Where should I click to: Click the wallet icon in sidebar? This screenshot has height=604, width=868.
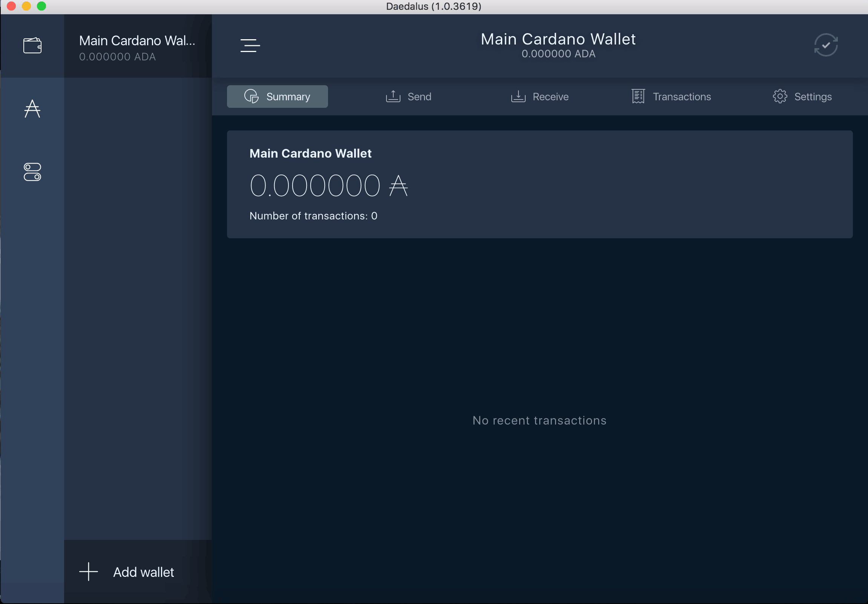pyautogui.click(x=33, y=44)
